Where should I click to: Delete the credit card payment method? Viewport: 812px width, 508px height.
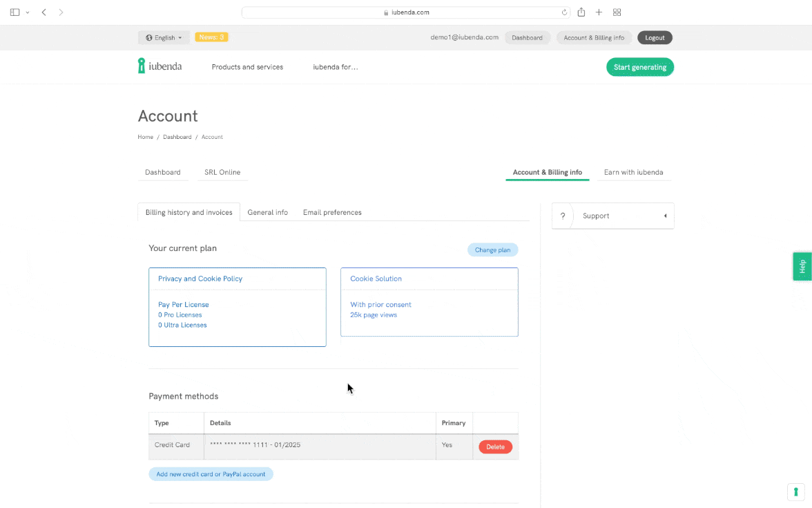click(x=495, y=447)
